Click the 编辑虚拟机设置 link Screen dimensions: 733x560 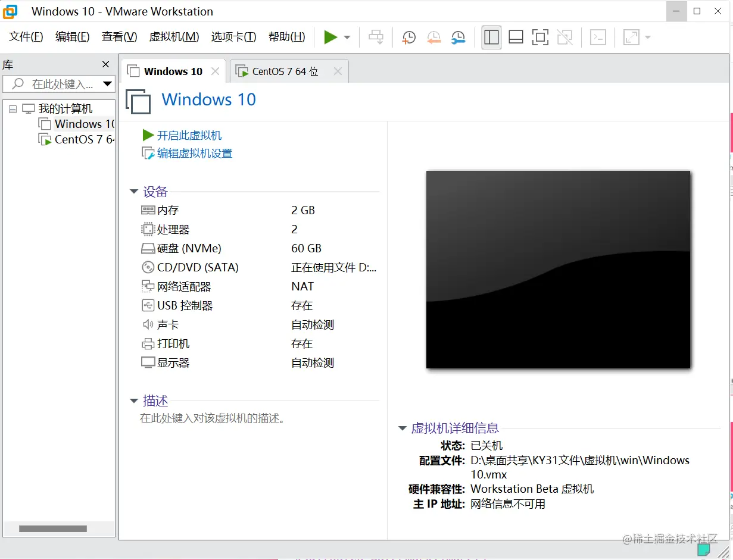point(194,154)
